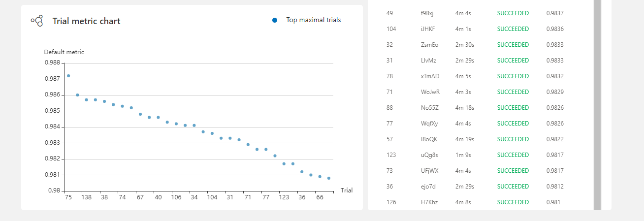Toggle the Top maximal trials legend dot
This screenshot has height=221, width=644.
click(275, 20)
